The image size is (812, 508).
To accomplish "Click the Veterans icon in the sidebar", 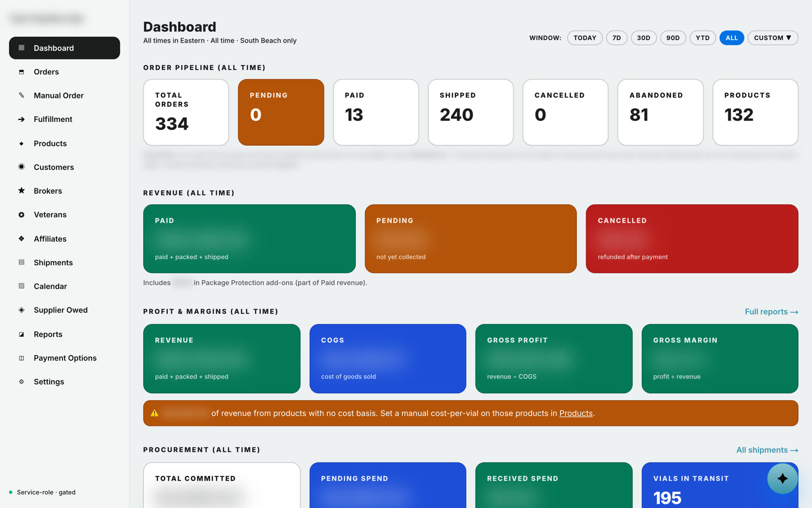I will pos(21,215).
